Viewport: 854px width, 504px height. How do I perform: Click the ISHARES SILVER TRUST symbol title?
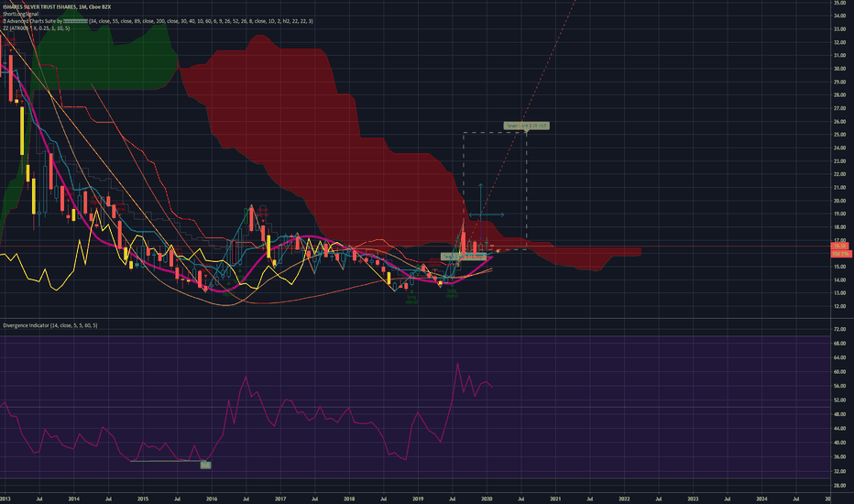pyautogui.click(x=57, y=7)
